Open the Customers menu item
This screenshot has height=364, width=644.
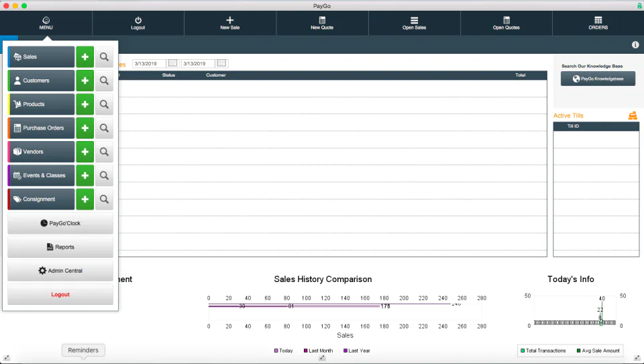click(41, 81)
